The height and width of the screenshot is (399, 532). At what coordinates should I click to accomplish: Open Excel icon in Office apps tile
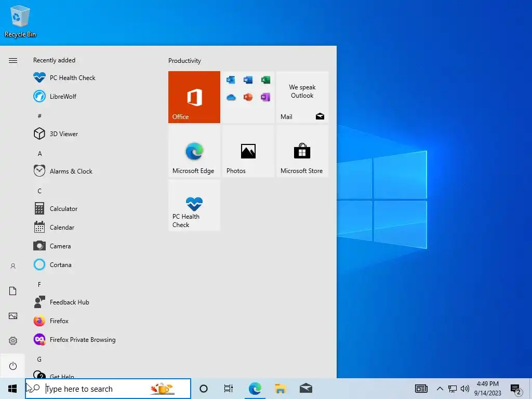click(265, 79)
